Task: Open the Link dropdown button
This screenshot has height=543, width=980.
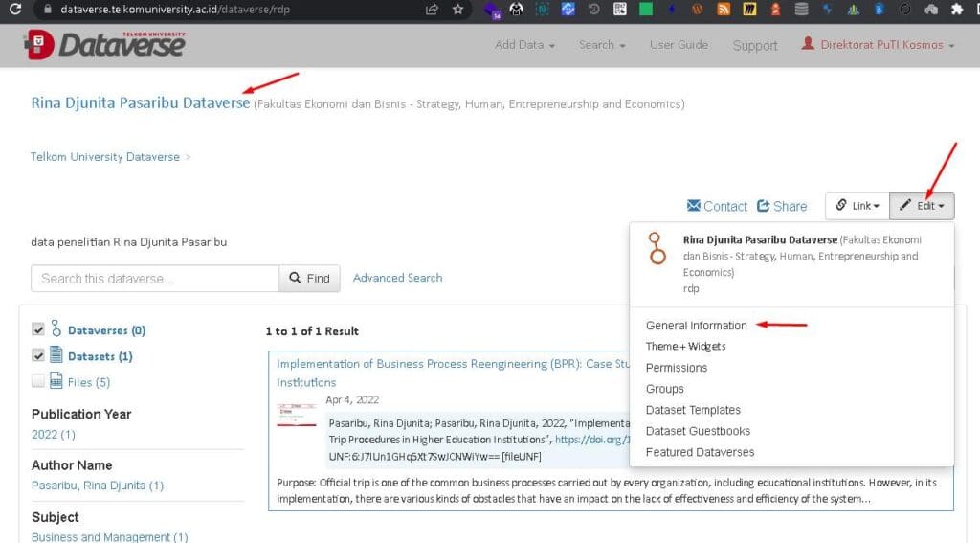Action: click(857, 206)
